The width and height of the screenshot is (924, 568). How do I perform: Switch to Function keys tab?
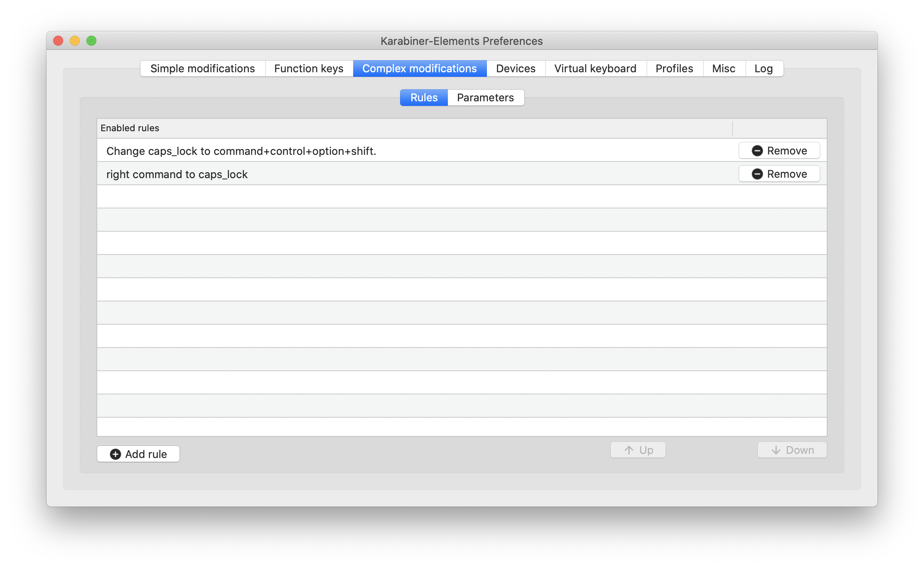309,69
